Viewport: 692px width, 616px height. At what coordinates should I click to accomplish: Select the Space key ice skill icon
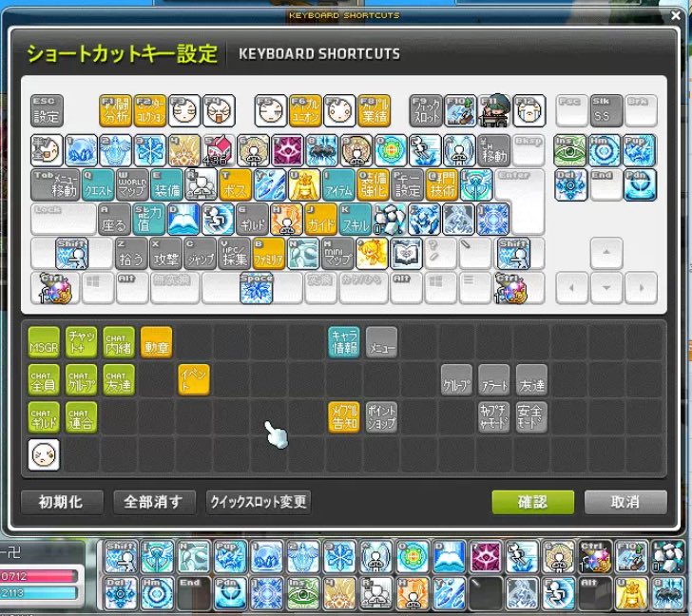[257, 288]
